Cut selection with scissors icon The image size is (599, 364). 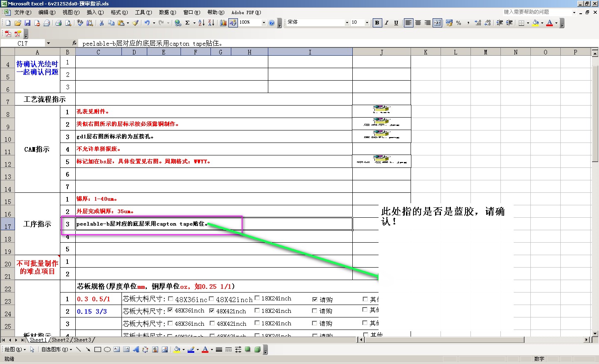[101, 23]
